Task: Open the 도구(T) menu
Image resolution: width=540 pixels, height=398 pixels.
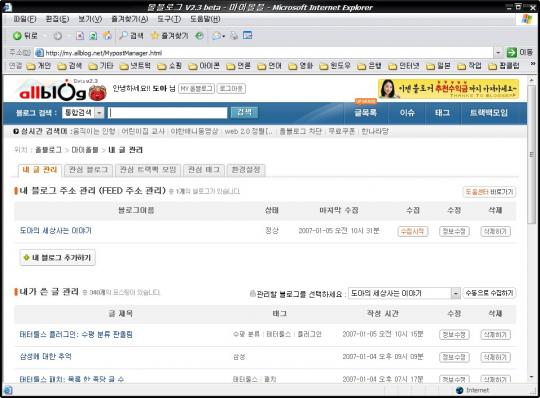Action: point(169,19)
